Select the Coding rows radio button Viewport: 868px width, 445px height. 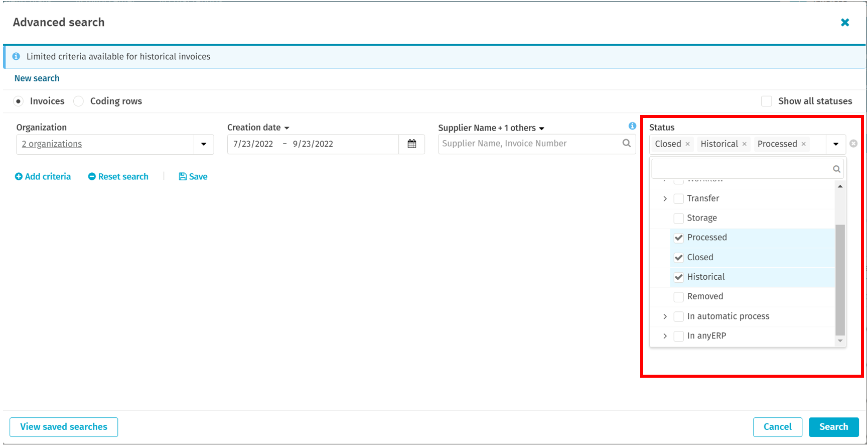[79, 101]
